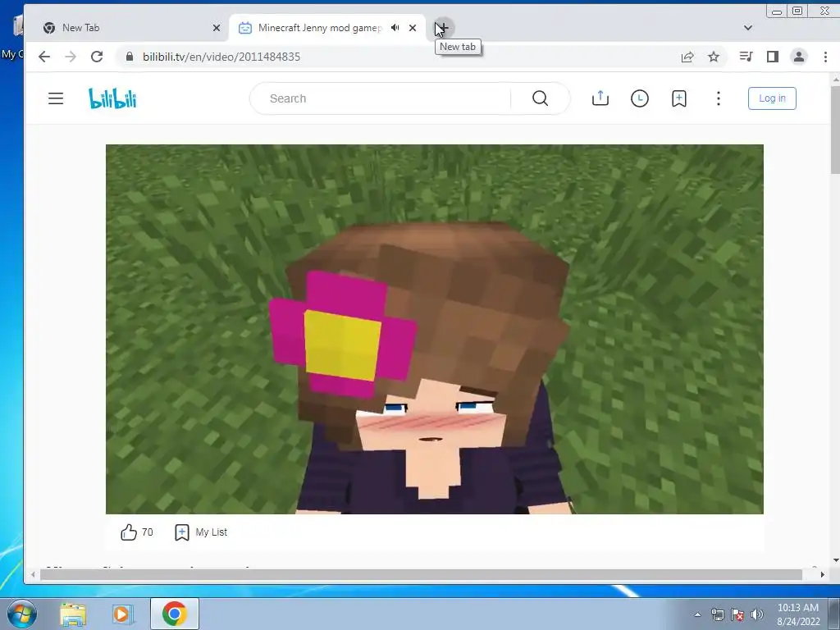Open Windows Explorer from taskbar
Image resolution: width=840 pixels, height=630 pixels.
pyautogui.click(x=73, y=614)
